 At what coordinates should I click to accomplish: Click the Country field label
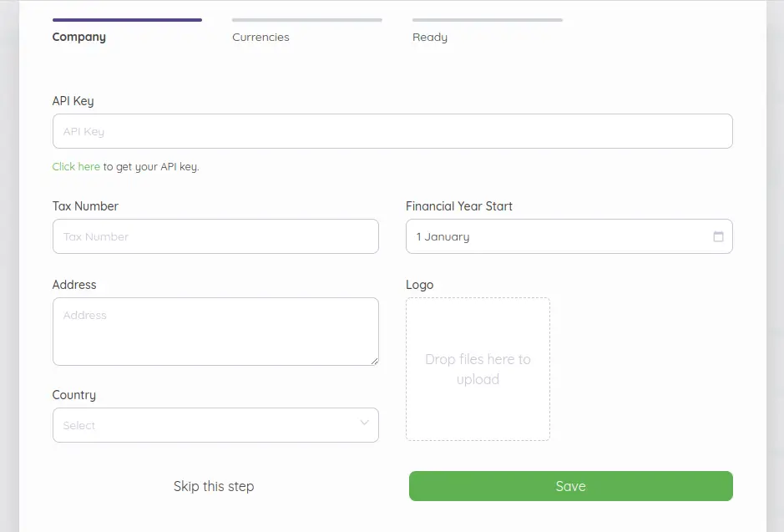[74, 395]
